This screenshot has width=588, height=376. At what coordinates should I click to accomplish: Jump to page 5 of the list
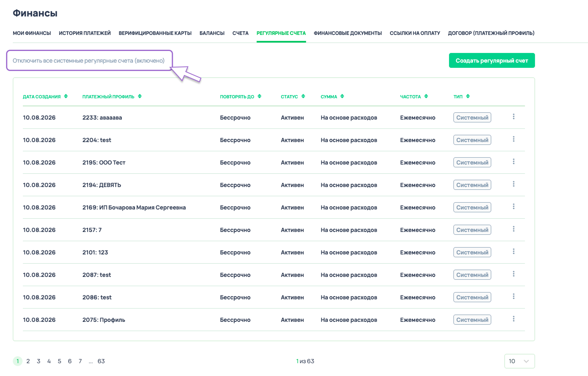coord(59,361)
